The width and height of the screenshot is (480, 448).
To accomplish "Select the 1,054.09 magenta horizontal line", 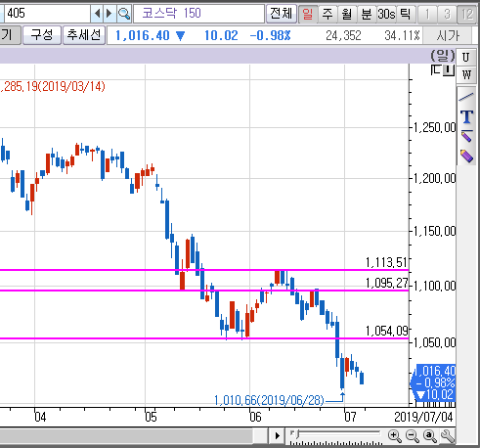I will click(x=204, y=338).
